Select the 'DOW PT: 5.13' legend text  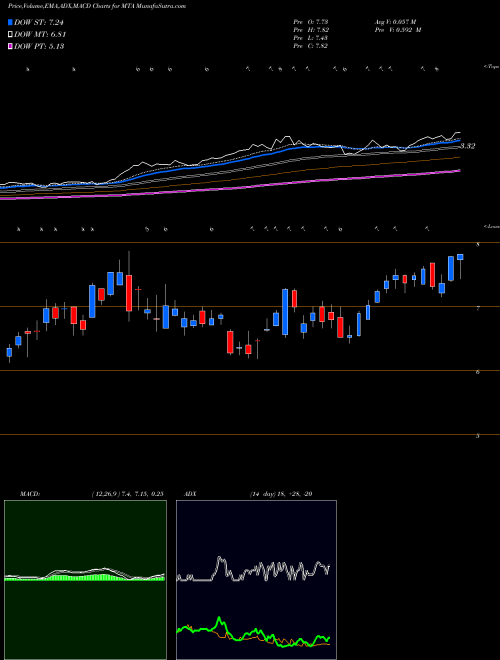click(x=39, y=46)
